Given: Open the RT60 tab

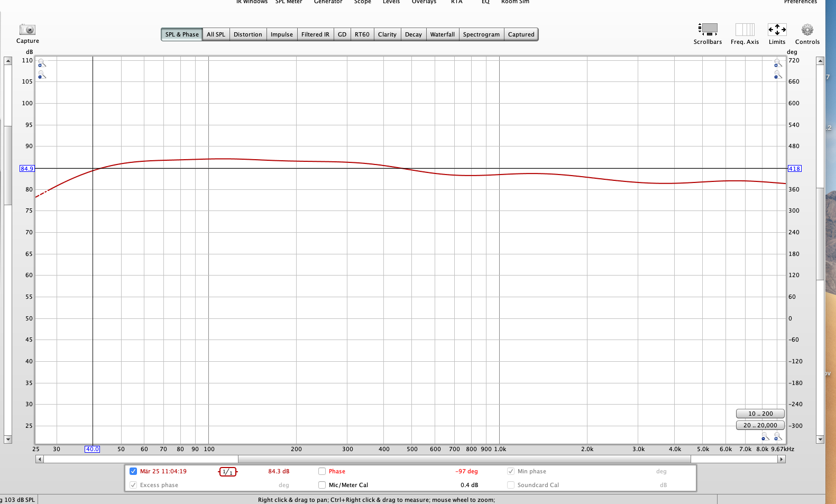Looking at the screenshot, I should click(362, 34).
